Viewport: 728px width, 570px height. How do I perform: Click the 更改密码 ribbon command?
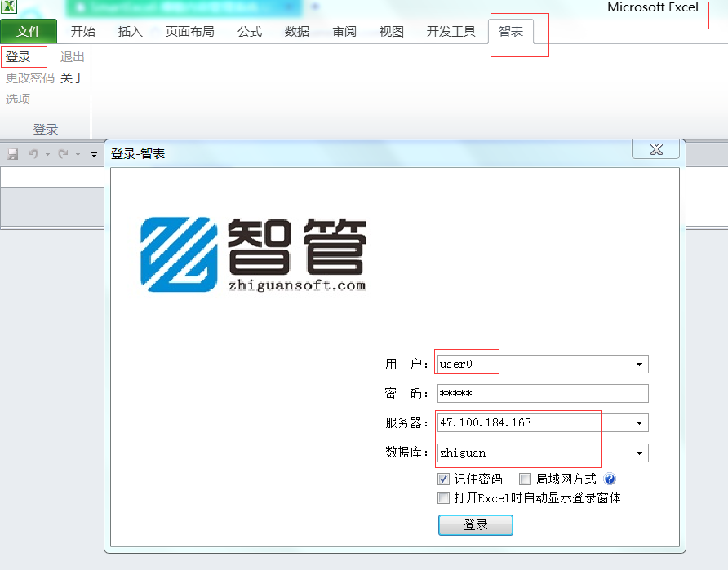coord(30,78)
